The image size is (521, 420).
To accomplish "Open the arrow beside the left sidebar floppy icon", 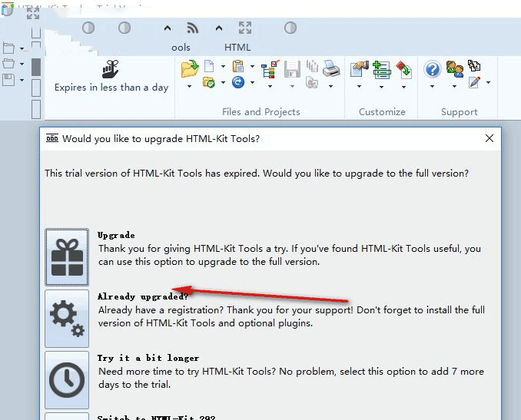I will [22, 80].
